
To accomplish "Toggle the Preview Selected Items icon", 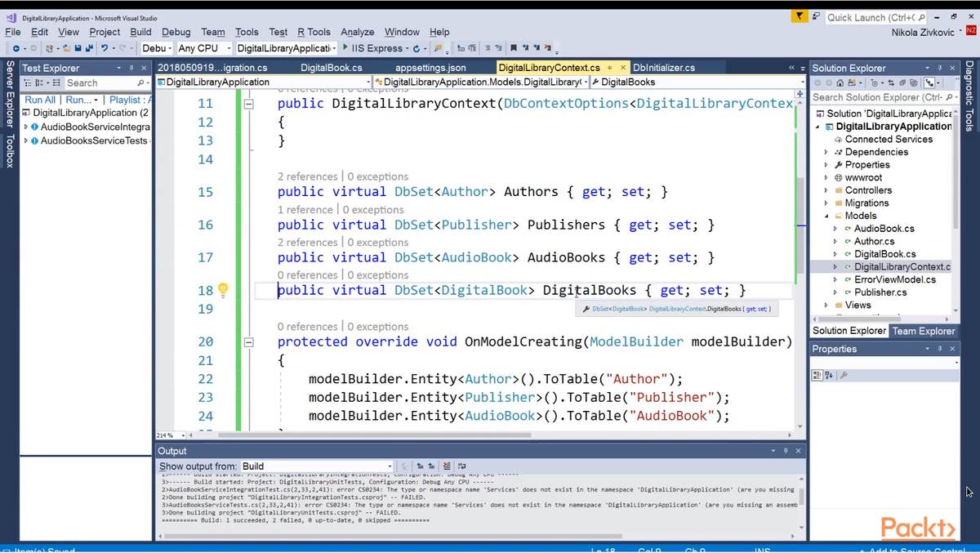I will point(929,83).
